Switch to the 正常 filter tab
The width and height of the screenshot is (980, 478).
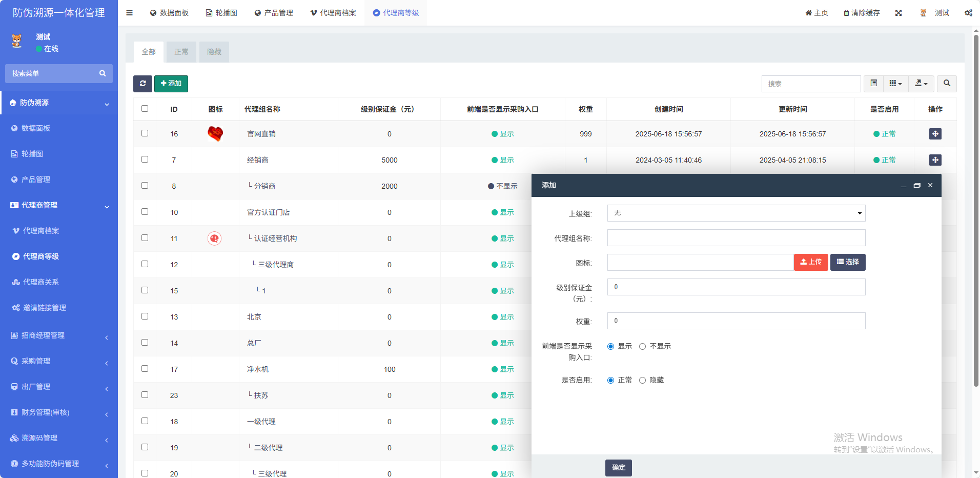coord(181,52)
